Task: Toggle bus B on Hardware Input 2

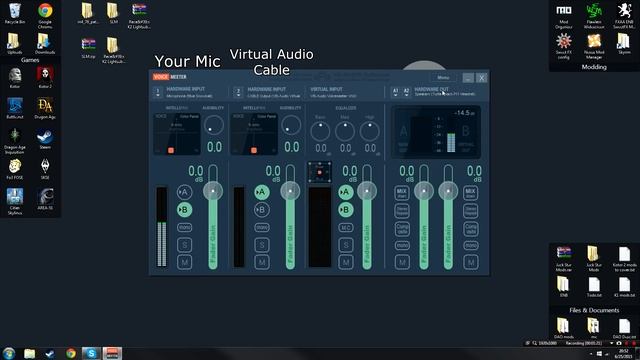Action: pyautogui.click(x=262, y=210)
